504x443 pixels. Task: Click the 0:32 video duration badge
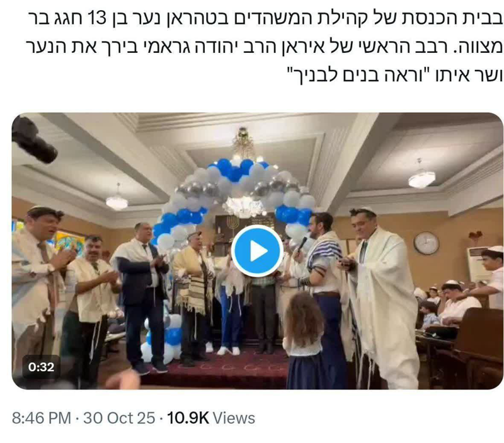click(x=41, y=367)
